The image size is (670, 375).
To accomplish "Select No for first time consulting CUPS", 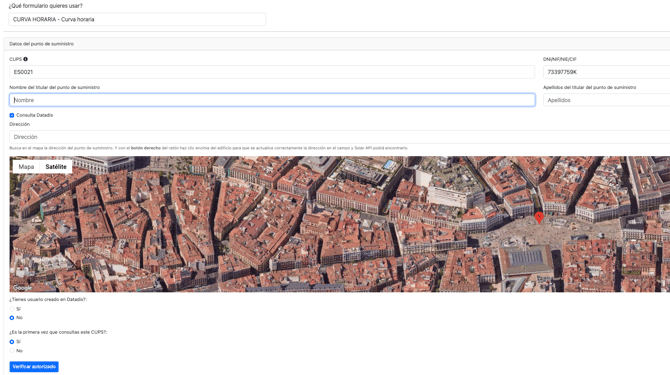I will coord(12,351).
